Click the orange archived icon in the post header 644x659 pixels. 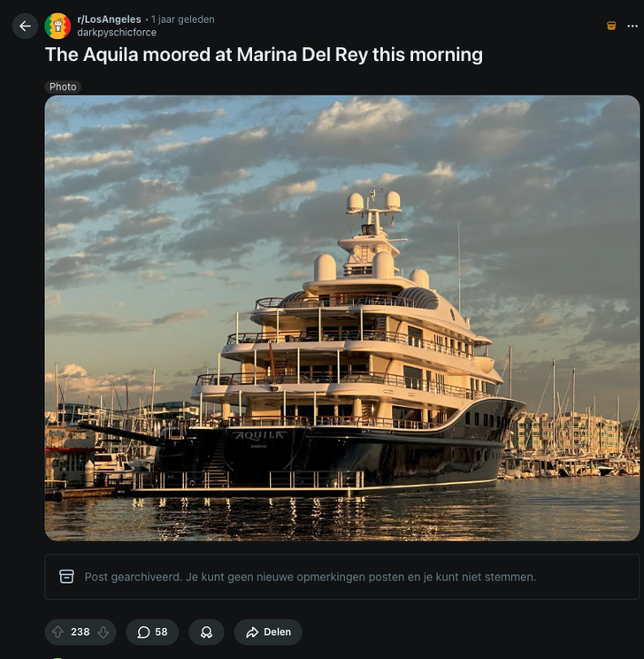click(611, 26)
